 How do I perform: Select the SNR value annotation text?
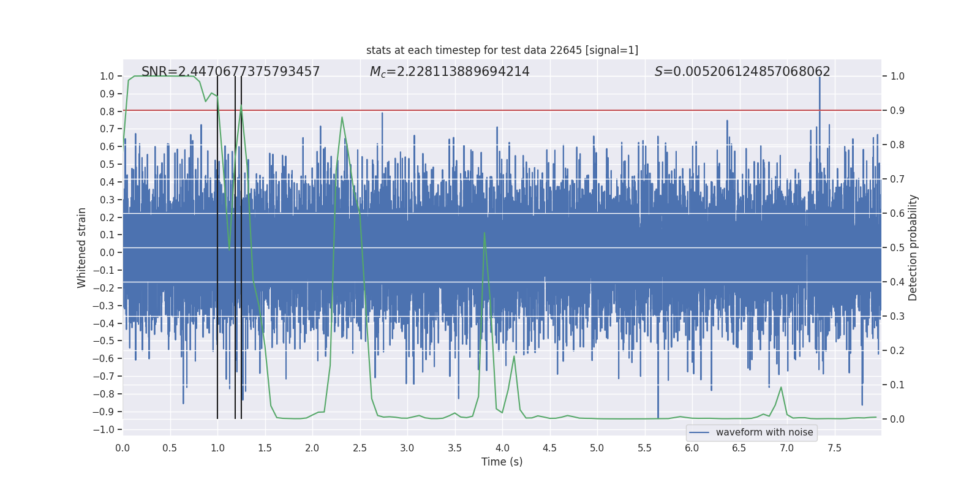[x=230, y=72]
